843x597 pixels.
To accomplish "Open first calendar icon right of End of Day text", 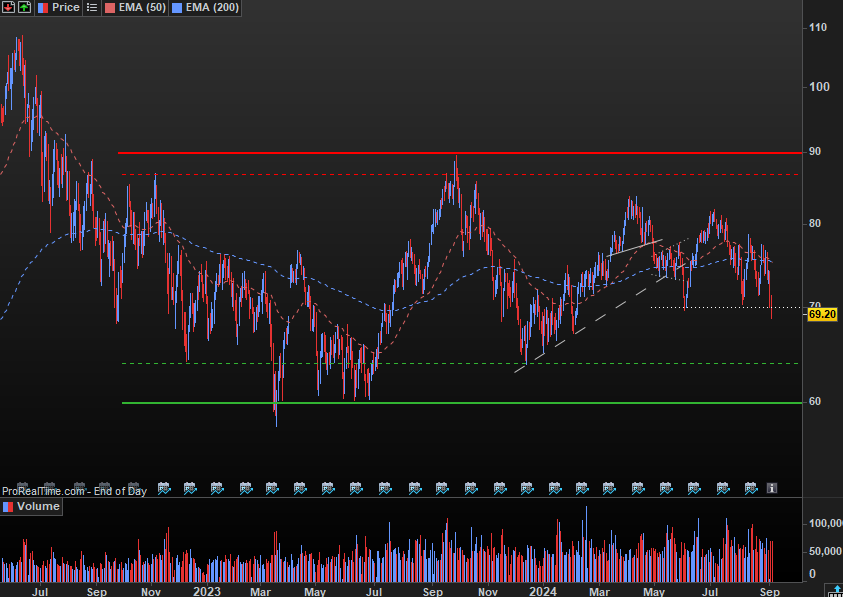I will coord(164,488).
